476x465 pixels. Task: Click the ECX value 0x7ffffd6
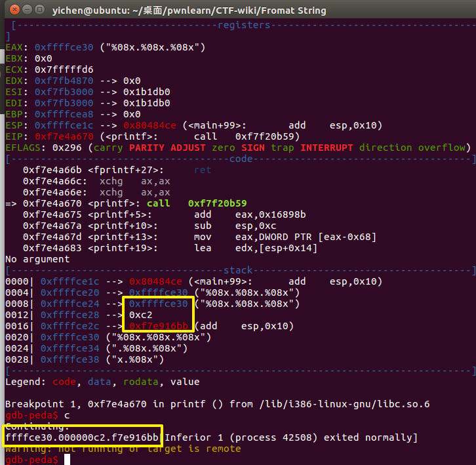click(x=64, y=70)
